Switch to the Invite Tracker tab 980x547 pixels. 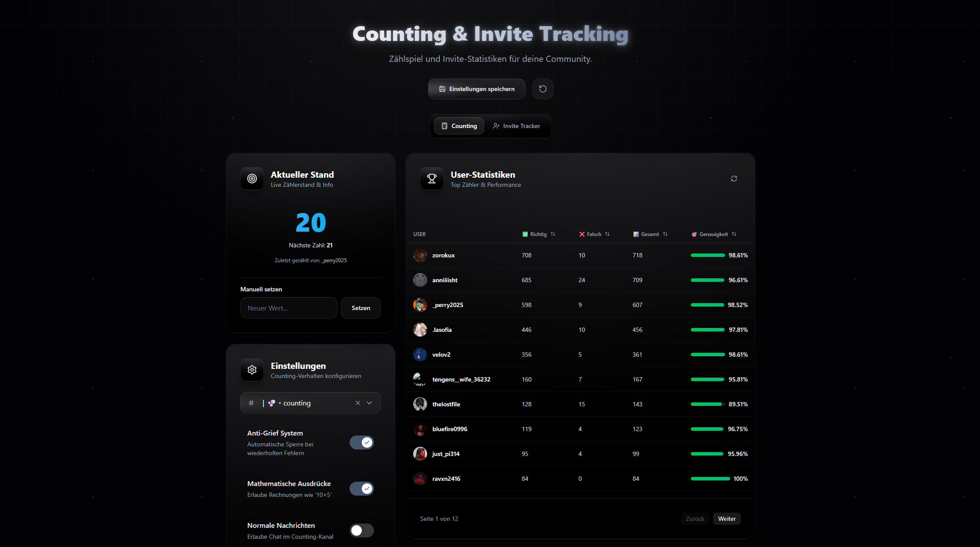516,126
